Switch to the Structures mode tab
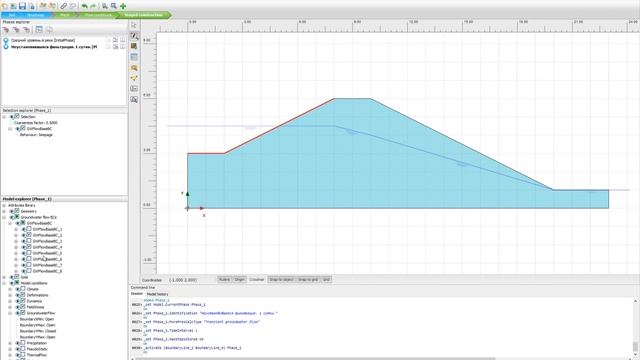The image size is (640, 360). point(36,15)
